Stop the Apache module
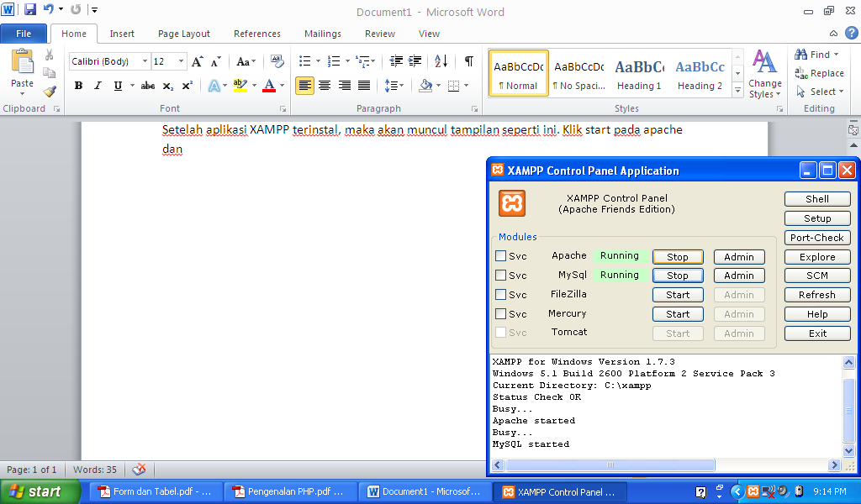Viewport: 861px width, 504px height. [x=678, y=257]
